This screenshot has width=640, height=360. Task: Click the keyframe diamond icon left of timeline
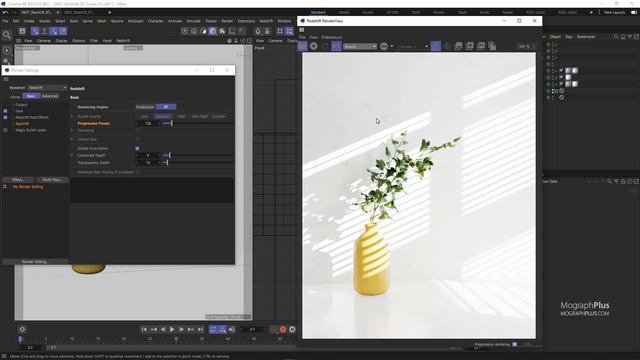(22, 329)
